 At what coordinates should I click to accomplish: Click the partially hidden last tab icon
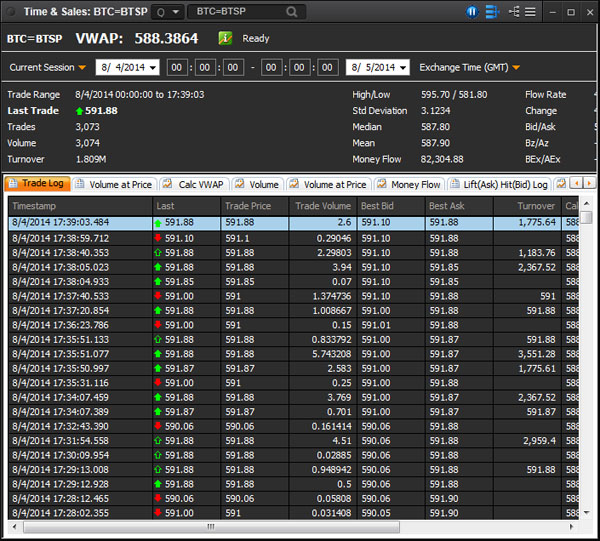coord(561,184)
